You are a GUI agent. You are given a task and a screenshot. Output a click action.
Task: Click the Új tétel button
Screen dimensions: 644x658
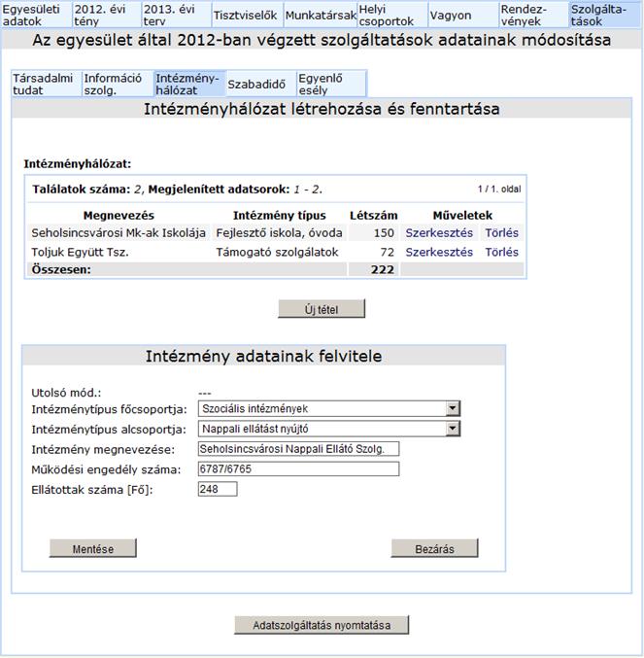coord(322,309)
